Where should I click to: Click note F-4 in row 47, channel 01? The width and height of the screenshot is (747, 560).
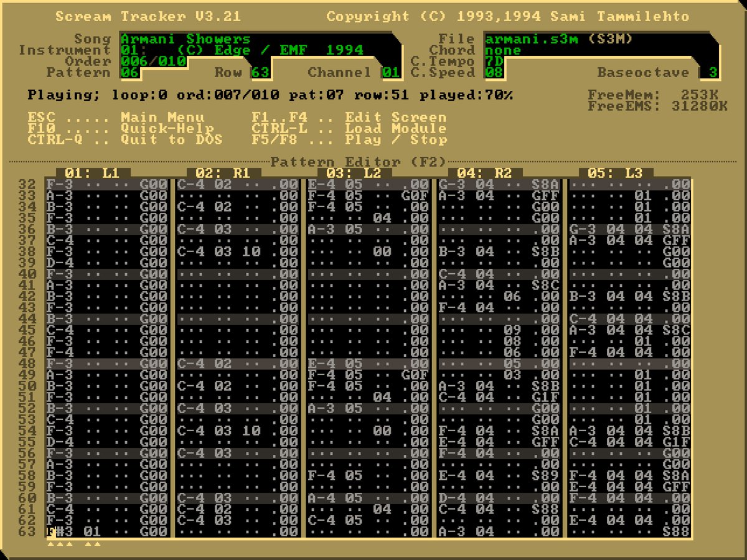tap(60, 352)
